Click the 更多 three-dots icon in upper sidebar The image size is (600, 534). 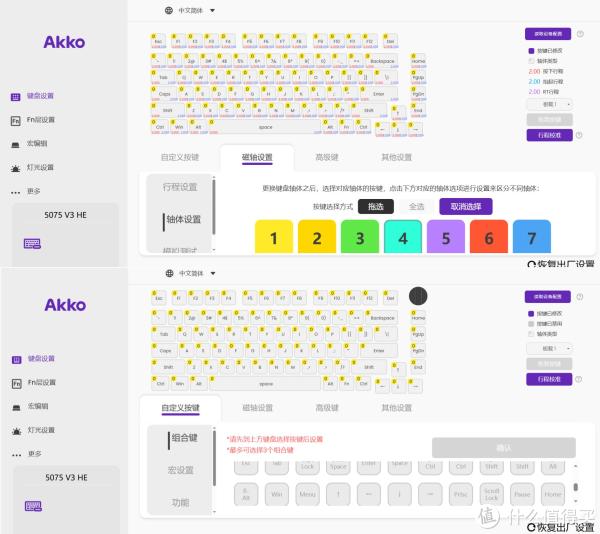coord(15,191)
